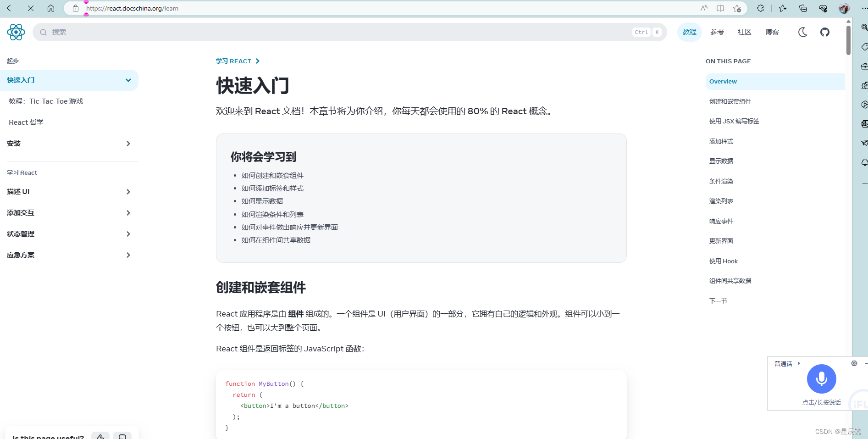Expand the 描述 UI sidebar section
This screenshot has width=868, height=439.
tap(69, 192)
